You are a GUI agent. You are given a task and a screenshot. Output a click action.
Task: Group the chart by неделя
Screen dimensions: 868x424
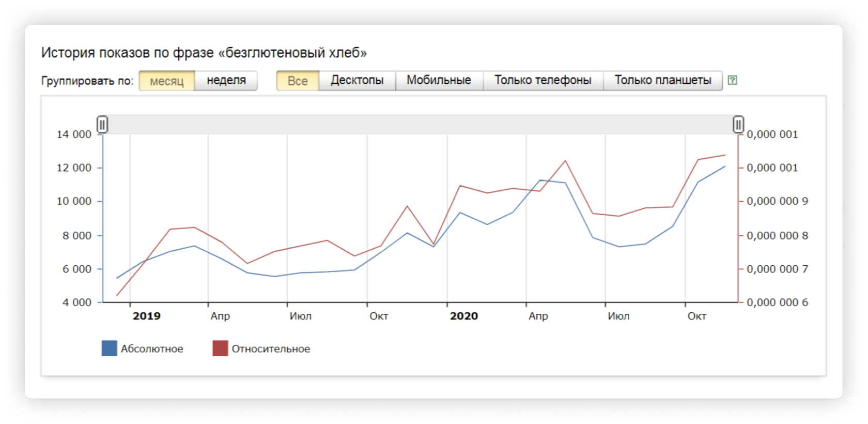pyautogui.click(x=226, y=81)
